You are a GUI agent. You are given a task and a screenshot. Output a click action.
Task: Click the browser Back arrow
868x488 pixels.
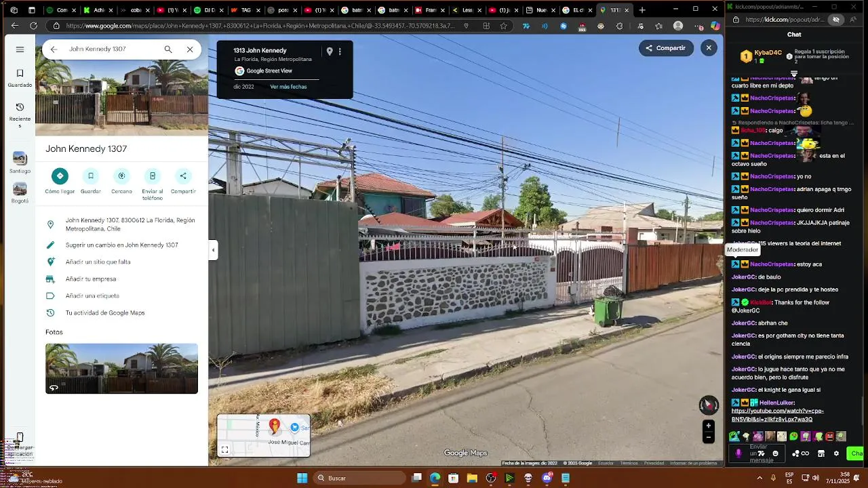click(x=15, y=26)
